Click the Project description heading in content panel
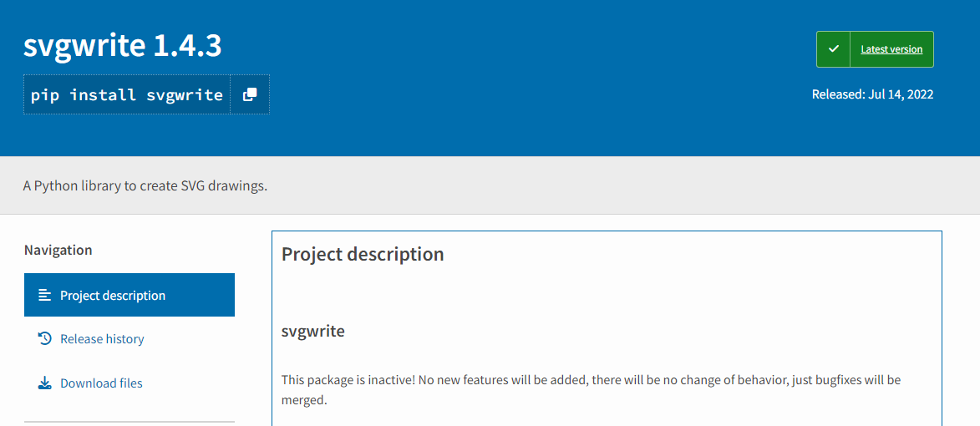980x426 pixels. coord(363,254)
